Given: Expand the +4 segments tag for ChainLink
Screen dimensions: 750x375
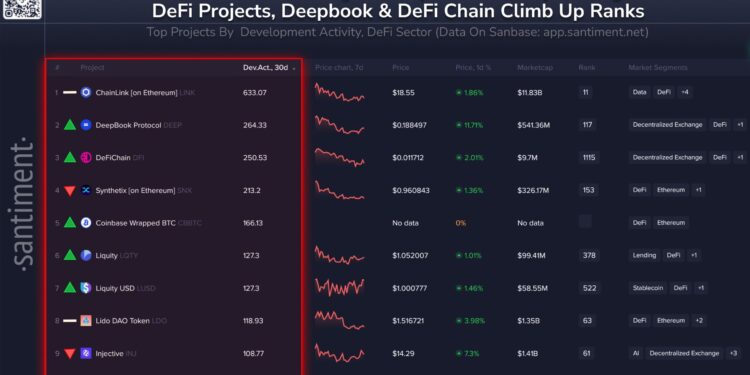Looking at the screenshot, I should click(685, 92).
